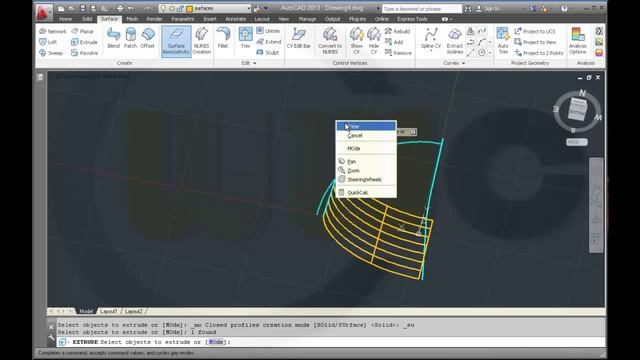640x360 pixels.
Task: Open the Help dropdown arrow
Action: click(x=573, y=8)
